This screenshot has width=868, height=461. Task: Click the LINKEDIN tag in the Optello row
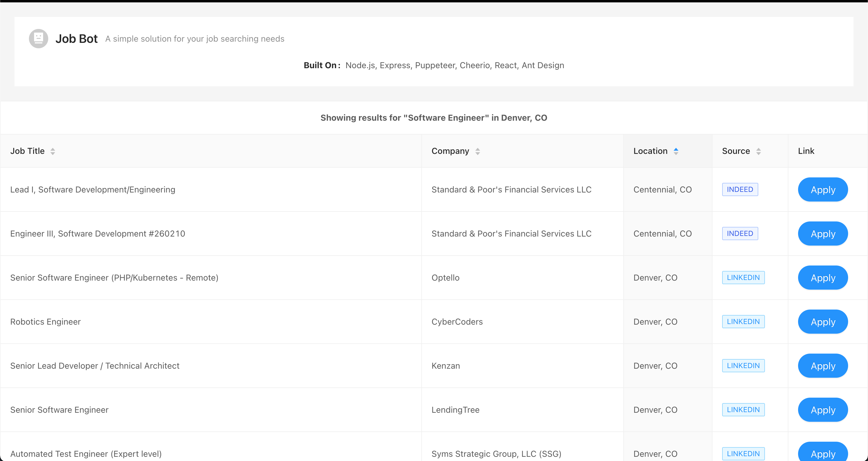click(x=743, y=278)
